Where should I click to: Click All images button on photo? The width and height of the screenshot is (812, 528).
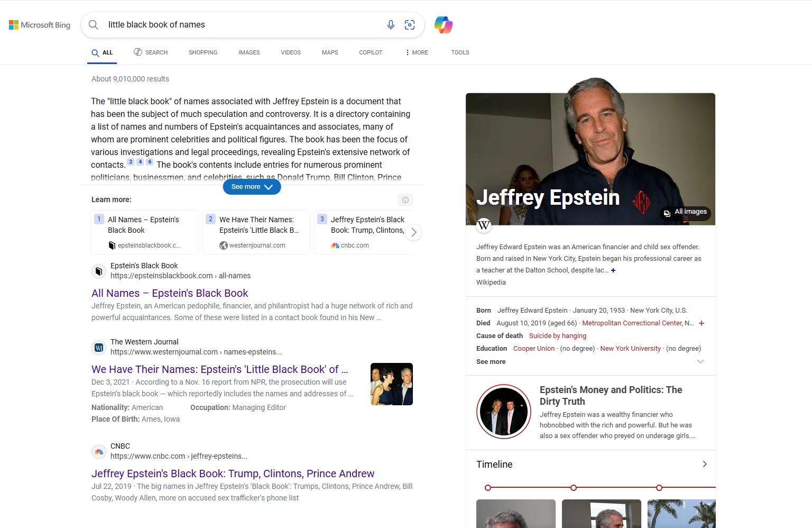(686, 212)
